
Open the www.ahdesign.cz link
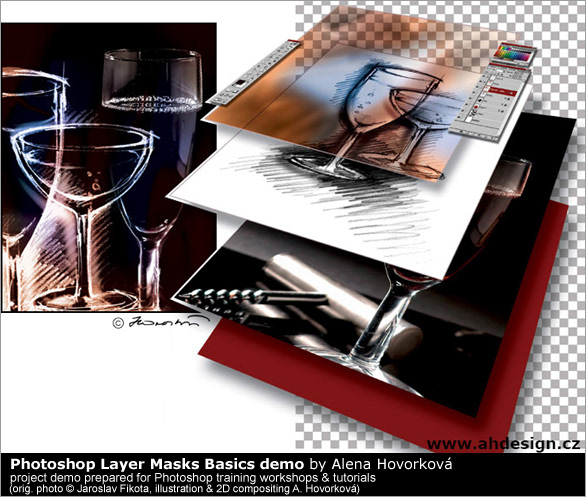coord(503,444)
